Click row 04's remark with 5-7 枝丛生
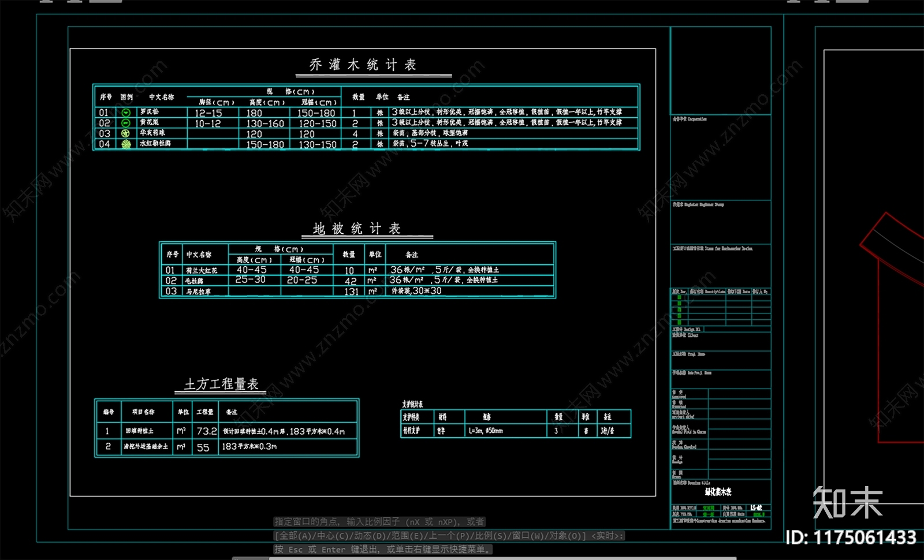Viewport: 924px width, 560px height. point(430,143)
